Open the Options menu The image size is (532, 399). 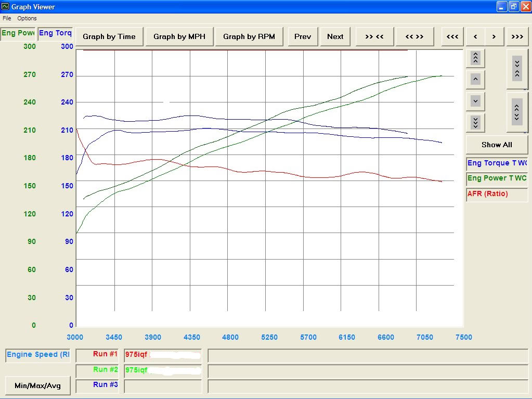[x=27, y=18]
